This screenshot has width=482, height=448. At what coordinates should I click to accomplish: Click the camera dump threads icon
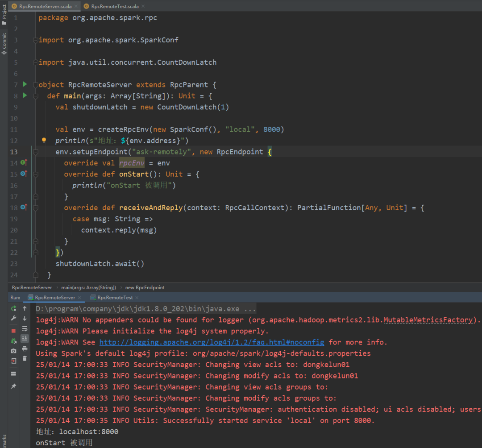point(13,351)
